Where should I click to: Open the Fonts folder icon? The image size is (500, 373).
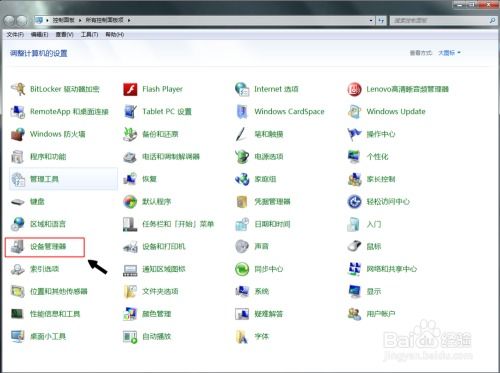point(242,337)
